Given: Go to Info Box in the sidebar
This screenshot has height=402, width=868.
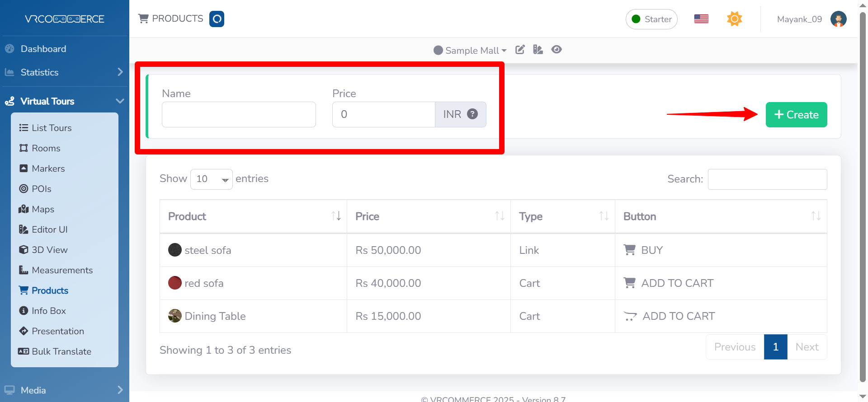Looking at the screenshot, I should [48, 311].
